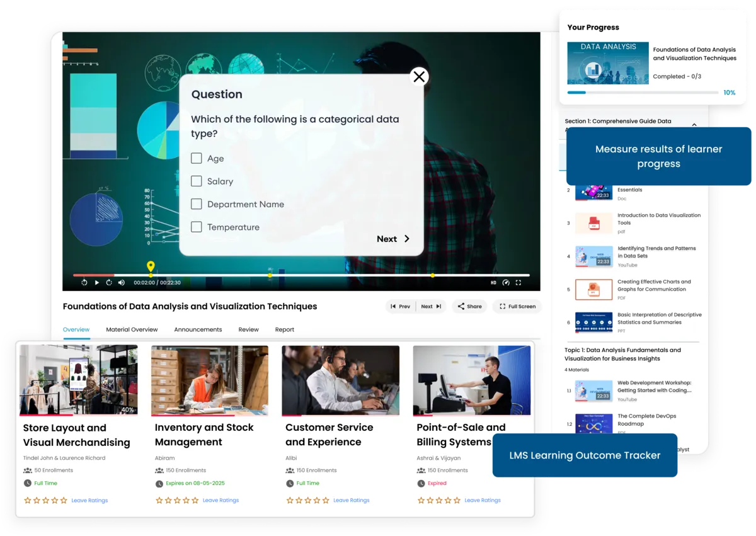The image size is (756, 536).
Task: Open the Material Overview tab
Action: (x=132, y=329)
